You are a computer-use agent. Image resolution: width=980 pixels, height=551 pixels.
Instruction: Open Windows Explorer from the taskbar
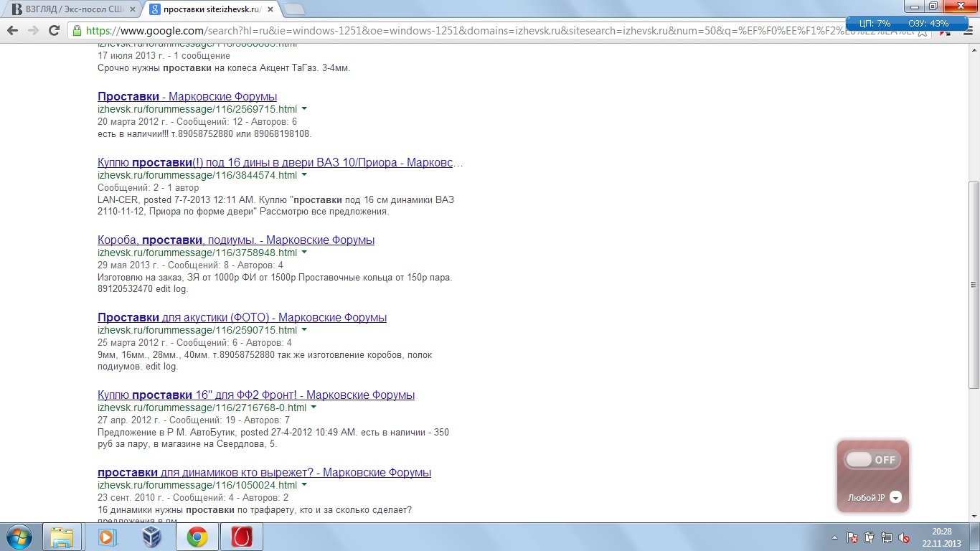(62, 537)
